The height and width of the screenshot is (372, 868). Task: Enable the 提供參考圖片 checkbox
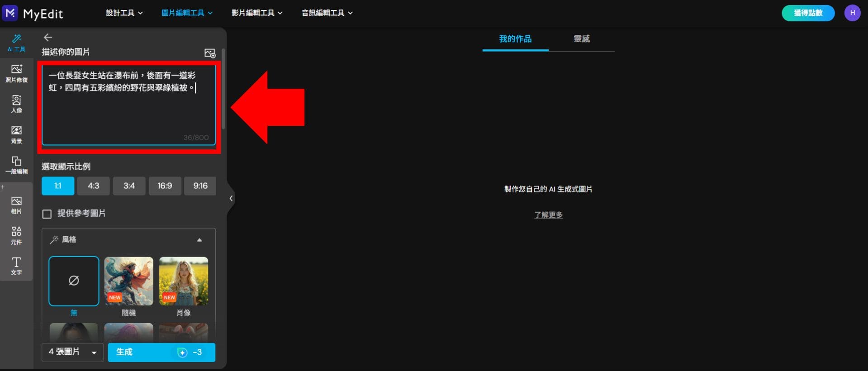[47, 214]
